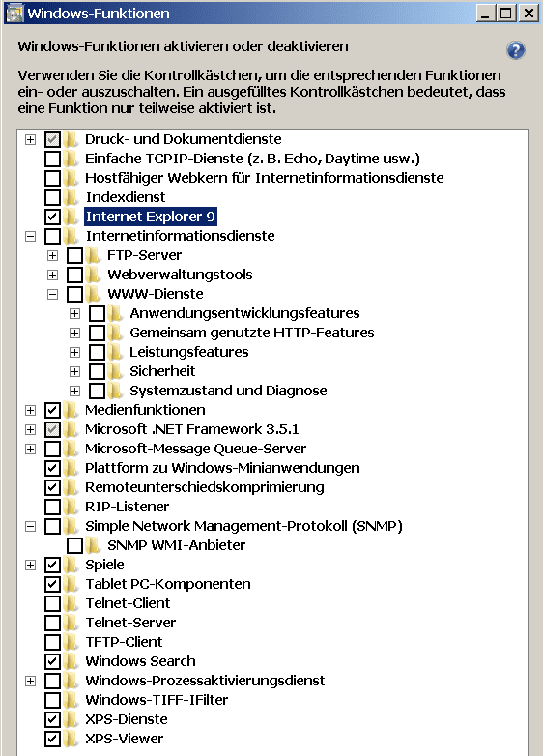The width and height of the screenshot is (543, 756).
Task: Click the folder icon beside RIP-Listener
Action: [x=71, y=507]
